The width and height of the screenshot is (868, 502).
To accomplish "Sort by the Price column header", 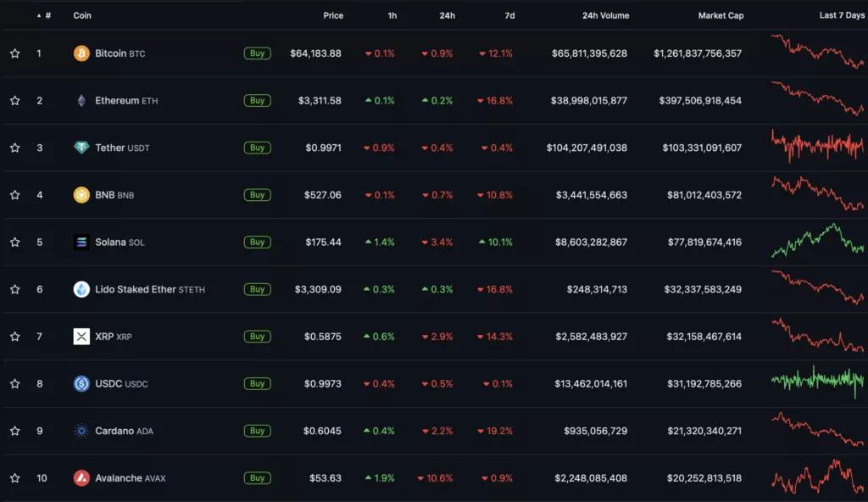I will [333, 15].
